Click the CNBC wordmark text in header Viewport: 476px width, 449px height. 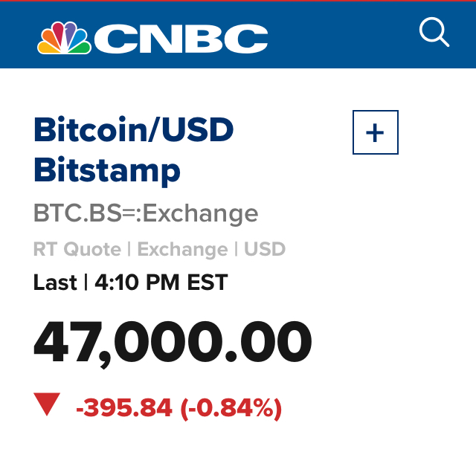(x=181, y=39)
